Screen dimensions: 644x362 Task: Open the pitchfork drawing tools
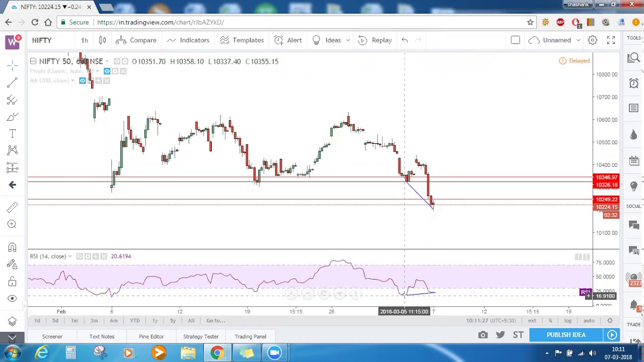point(13,100)
